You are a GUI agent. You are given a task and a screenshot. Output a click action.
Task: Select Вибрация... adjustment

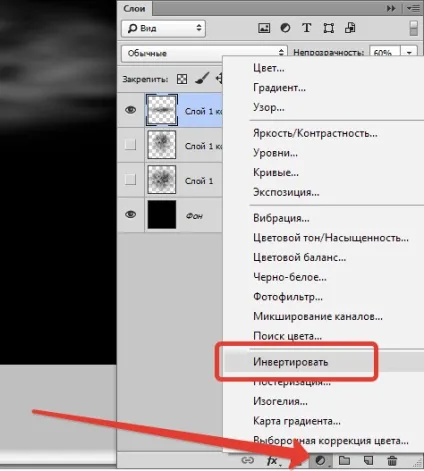[281, 218]
